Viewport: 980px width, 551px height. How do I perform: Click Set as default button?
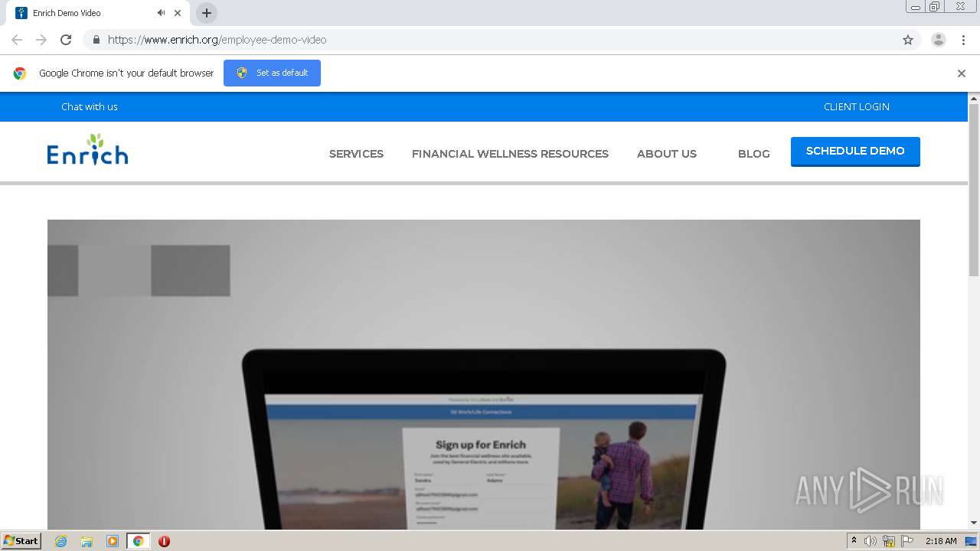point(272,73)
